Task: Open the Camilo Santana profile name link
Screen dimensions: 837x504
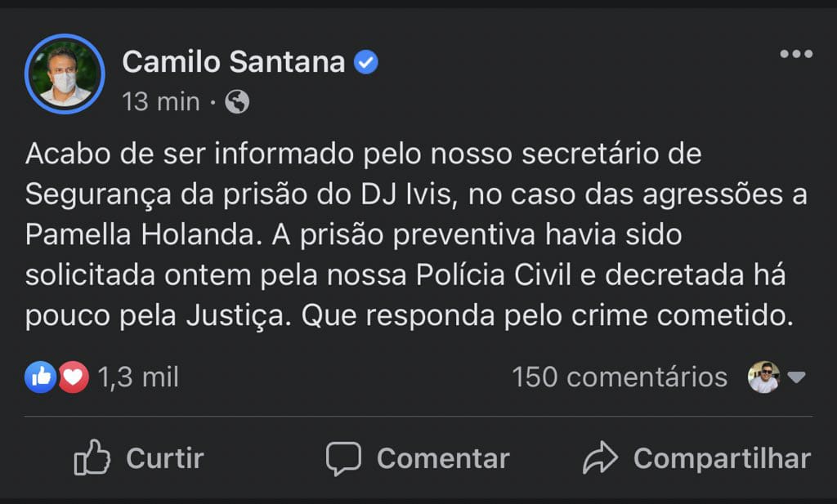Action: pyautogui.click(x=234, y=62)
